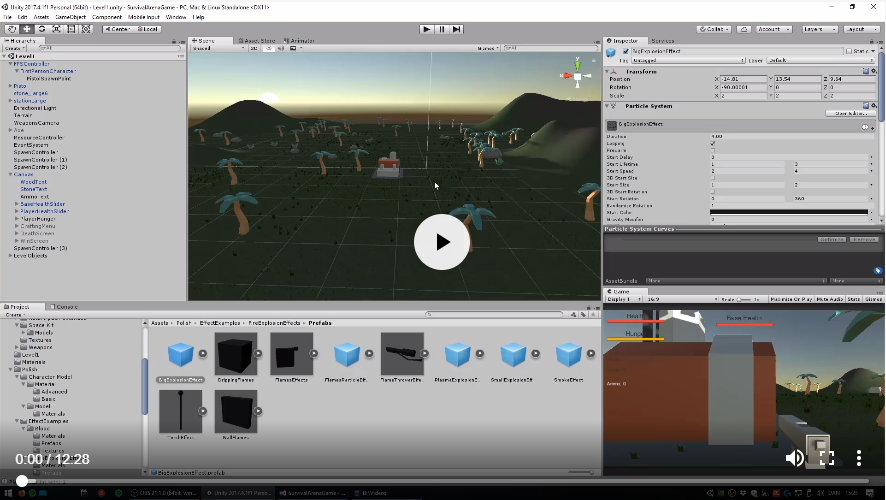Click play button on video overlay

click(442, 242)
